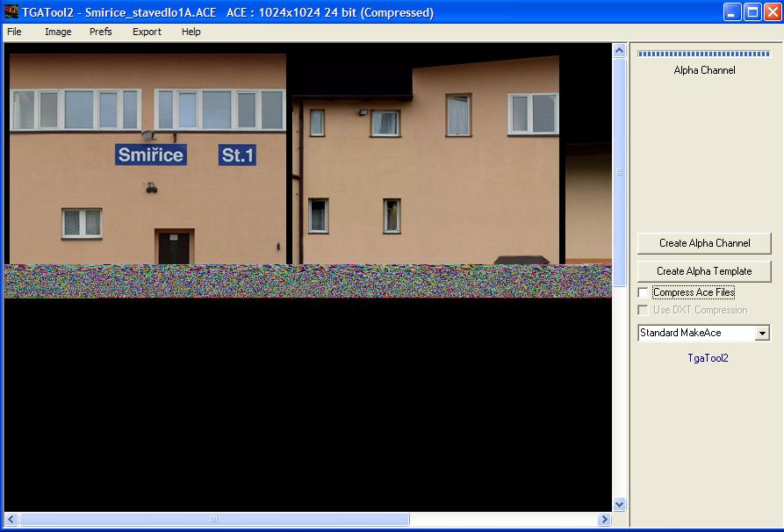This screenshot has width=784, height=532.
Task: Enable the Compress Ace Files checkbox
Action: (x=644, y=292)
